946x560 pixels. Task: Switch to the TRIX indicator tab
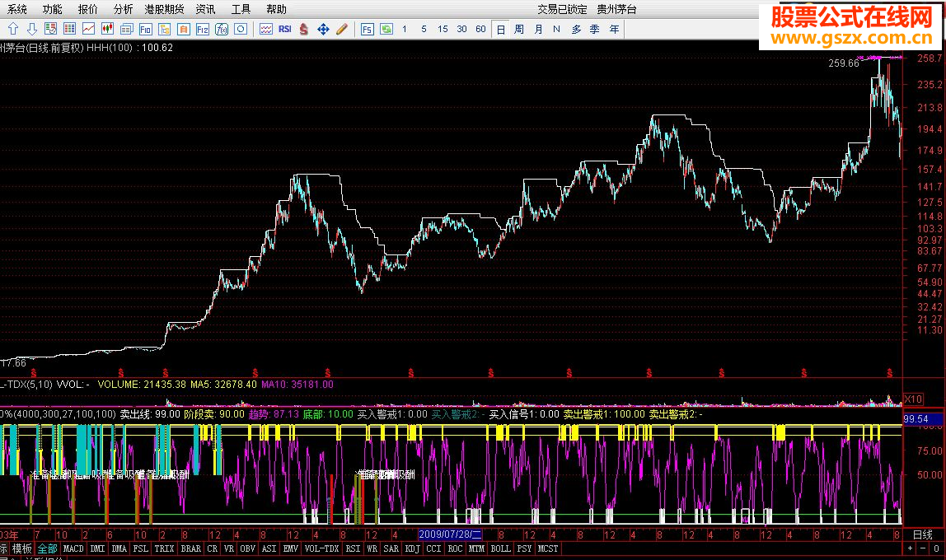tap(164, 548)
